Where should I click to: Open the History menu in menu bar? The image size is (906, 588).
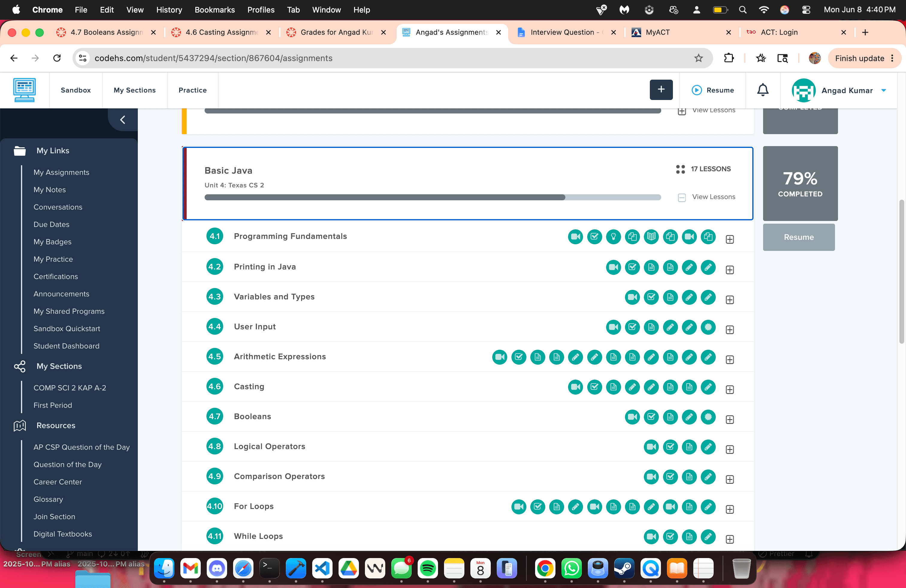(x=169, y=10)
